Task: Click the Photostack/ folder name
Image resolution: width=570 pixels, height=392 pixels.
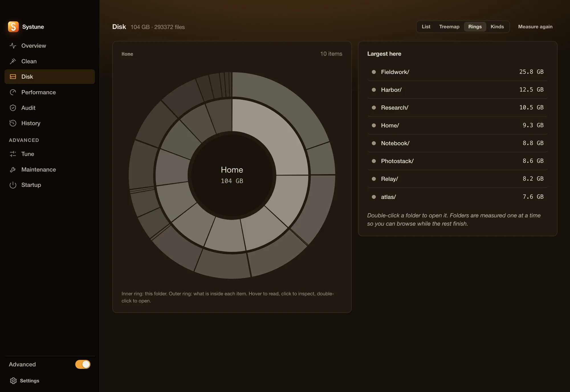Action: click(397, 161)
